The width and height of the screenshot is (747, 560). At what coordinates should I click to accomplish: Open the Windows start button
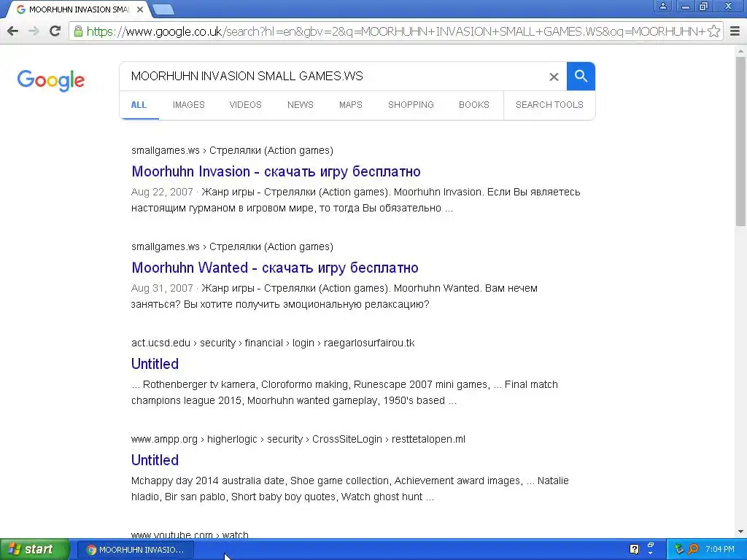34,550
